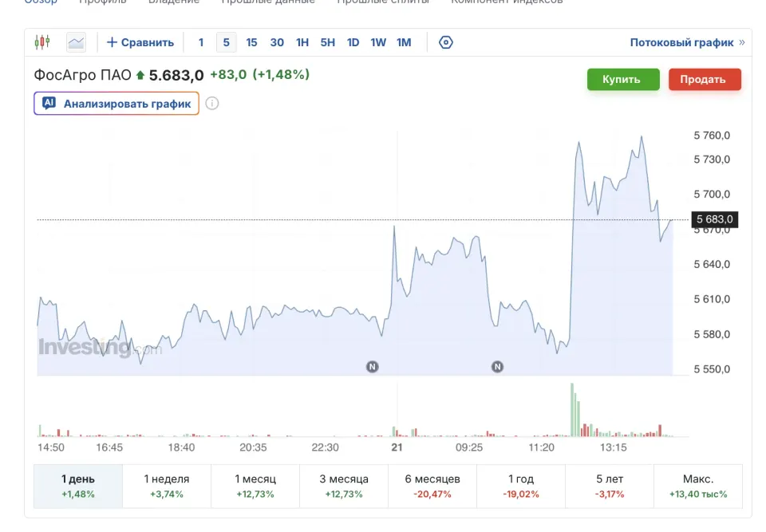
Task: Select the 1M interval
Action: (x=404, y=42)
